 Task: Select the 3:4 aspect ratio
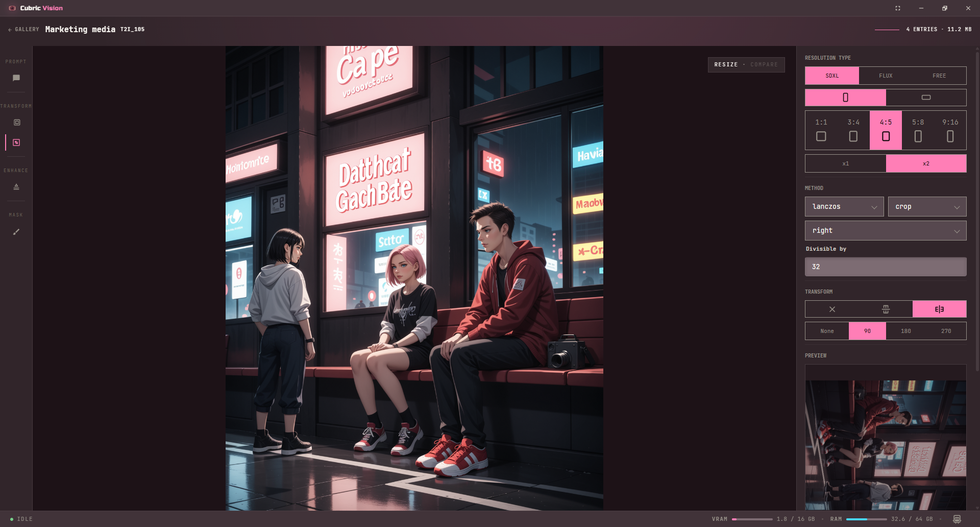pyautogui.click(x=853, y=130)
